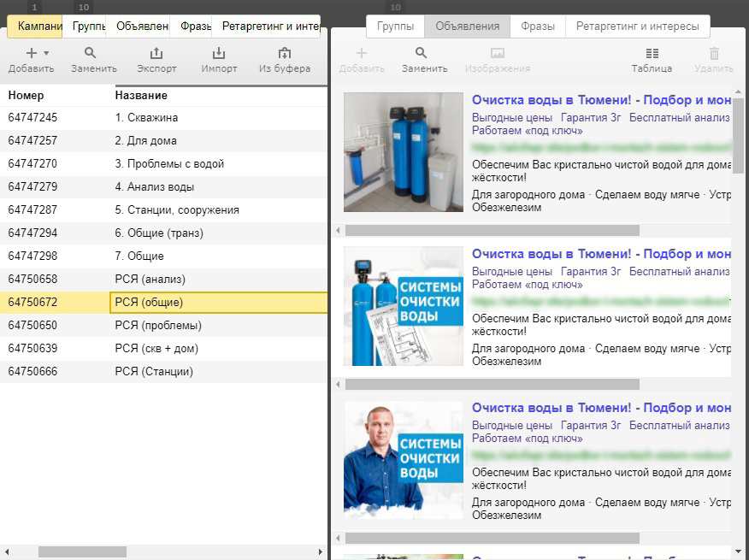Select campaign РСЯ (Станции)
This screenshot has height=560, width=749.
point(163,371)
